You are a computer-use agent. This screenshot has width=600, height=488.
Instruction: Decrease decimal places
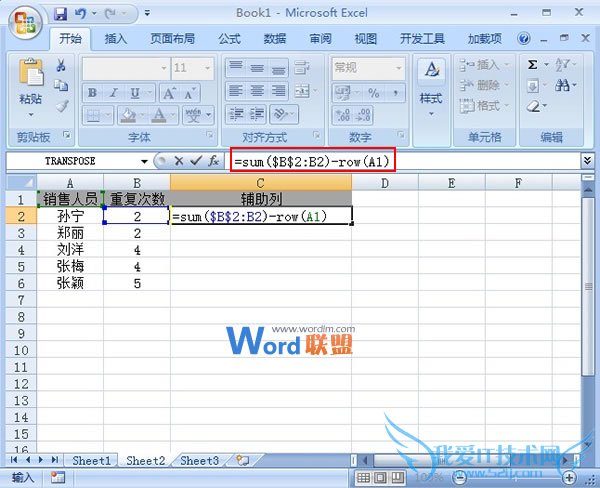tap(363, 115)
